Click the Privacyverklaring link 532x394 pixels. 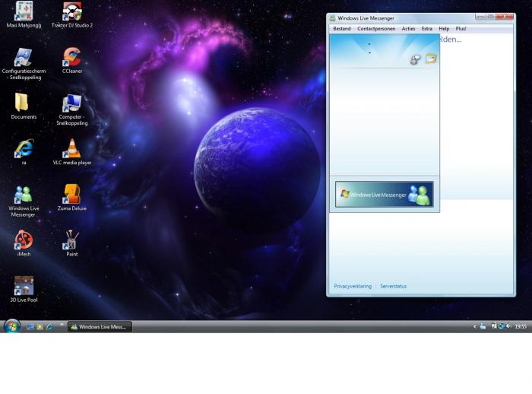pos(353,286)
